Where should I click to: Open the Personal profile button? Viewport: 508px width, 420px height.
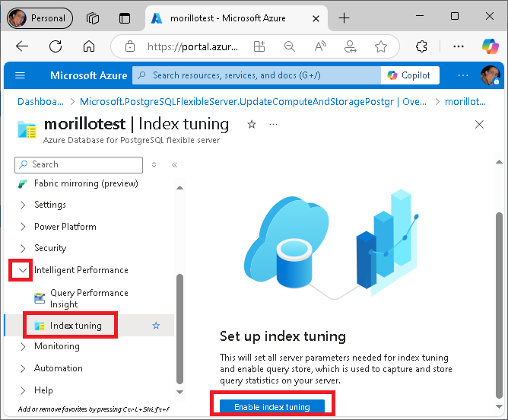[40, 18]
